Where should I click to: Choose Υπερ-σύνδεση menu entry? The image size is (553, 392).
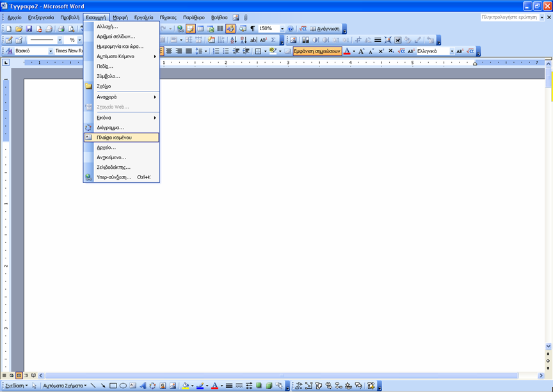[x=122, y=177]
